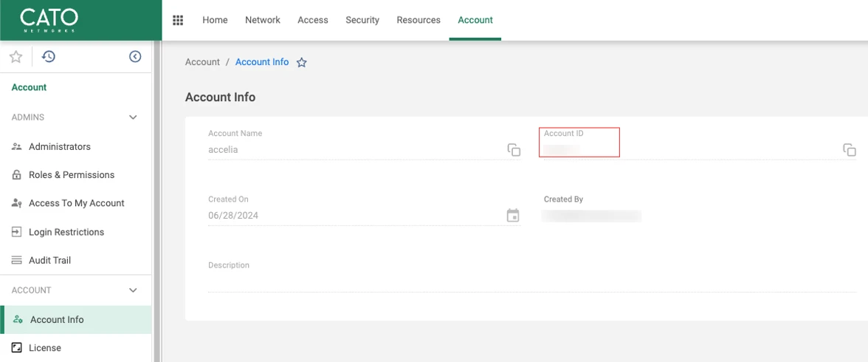Viewport: 868px width, 362px height.
Task: Open the Created On calendar picker
Action: point(513,216)
